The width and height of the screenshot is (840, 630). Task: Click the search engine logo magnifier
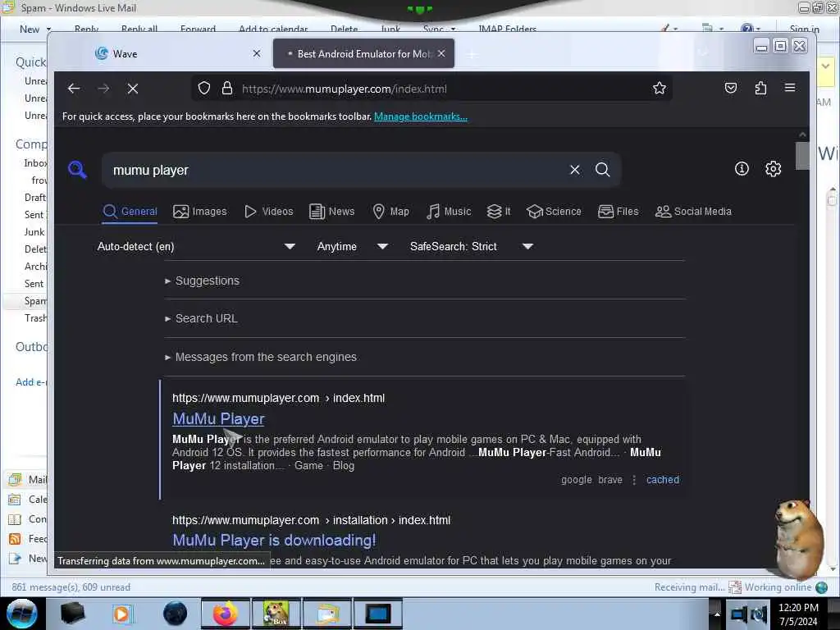[78, 170]
